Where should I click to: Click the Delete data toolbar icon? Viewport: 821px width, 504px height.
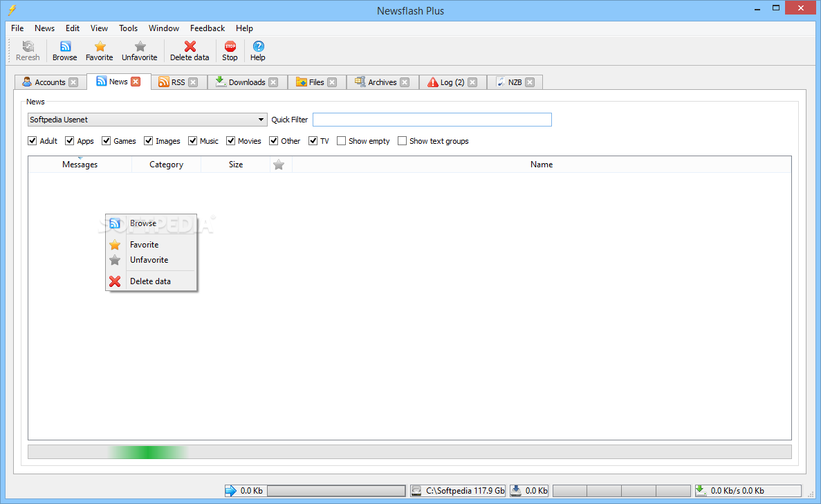pyautogui.click(x=190, y=46)
